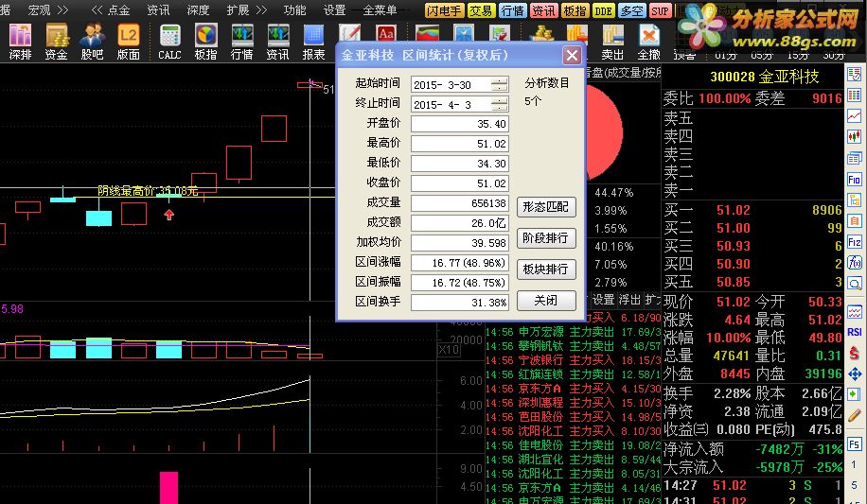Click the 净流入额 value -7482万
The width and height of the screenshot is (867, 504).
click(x=780, y=449)
